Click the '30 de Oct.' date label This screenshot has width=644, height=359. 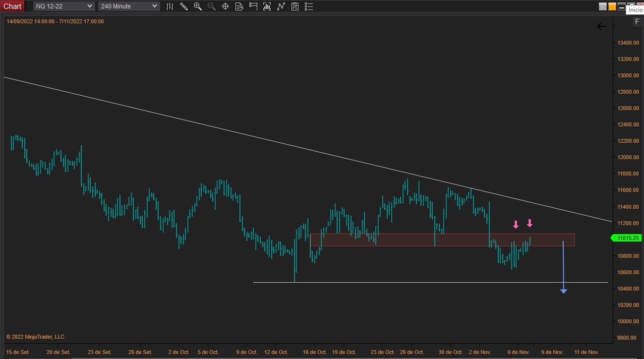pos(450,352)
